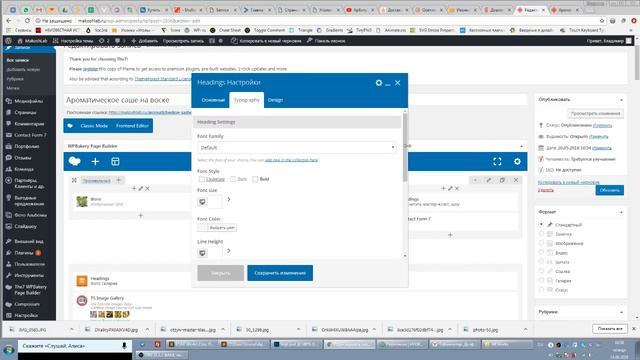Select Стандартный post format
640x360 pixels.
pyautogui.click(x=541, y=224)
